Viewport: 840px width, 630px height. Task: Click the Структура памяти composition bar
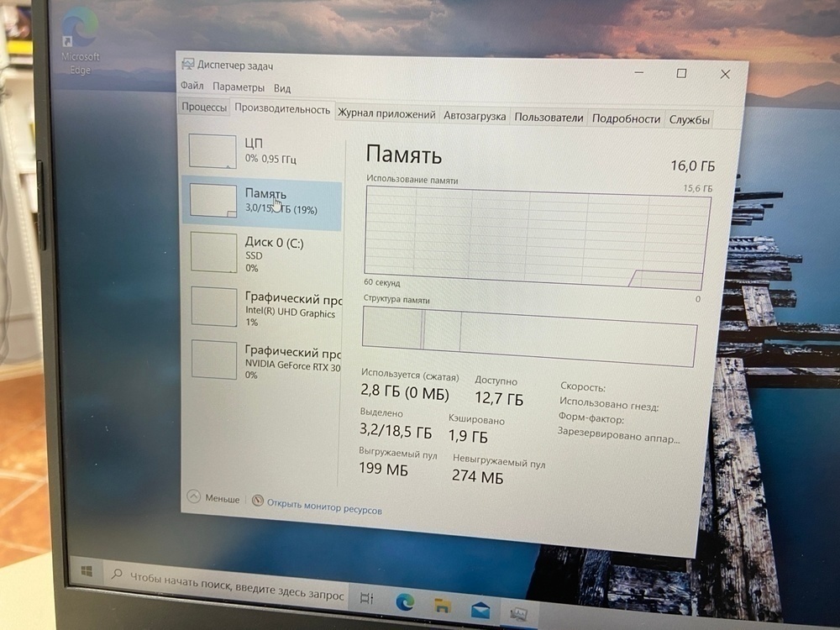(529, 337)
